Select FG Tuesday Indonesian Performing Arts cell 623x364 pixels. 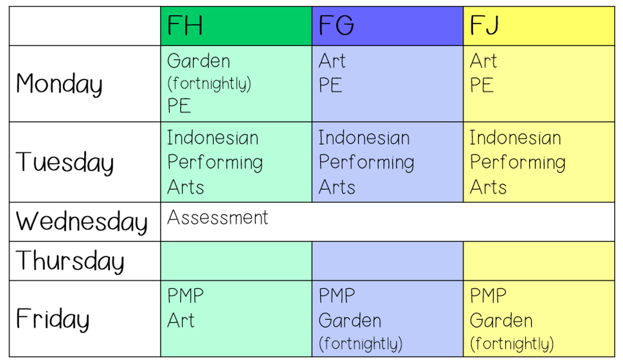388,162
